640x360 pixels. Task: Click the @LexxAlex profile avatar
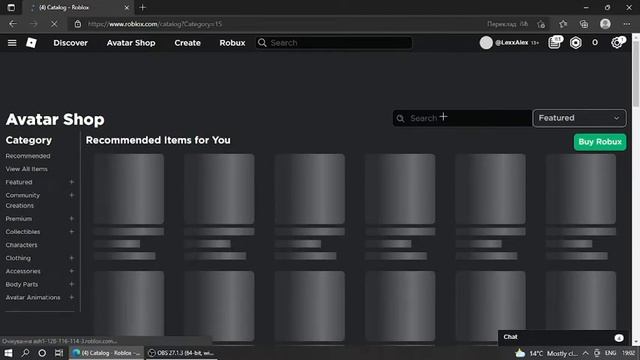point(486,42)
